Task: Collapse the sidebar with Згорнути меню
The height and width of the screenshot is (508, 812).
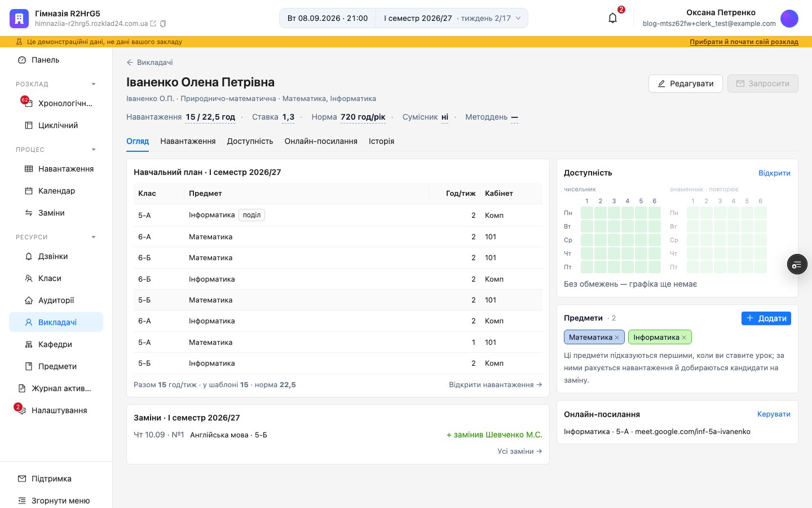Action: (56, 501)
